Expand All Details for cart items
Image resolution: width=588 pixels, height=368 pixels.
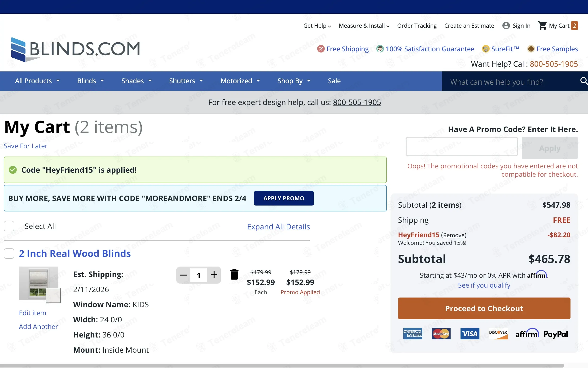[x=278, y=227]
